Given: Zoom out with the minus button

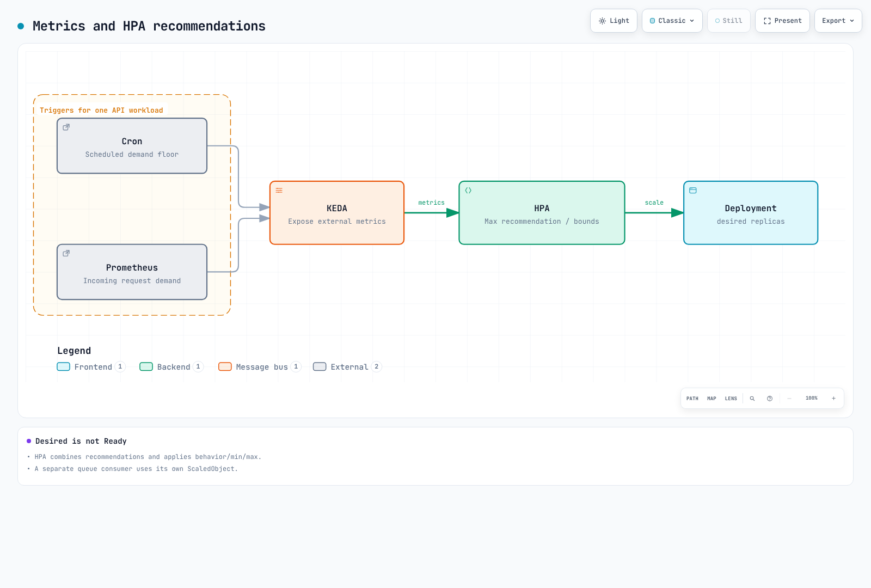Looking at the screenshot, I should (x=789, y=399).
